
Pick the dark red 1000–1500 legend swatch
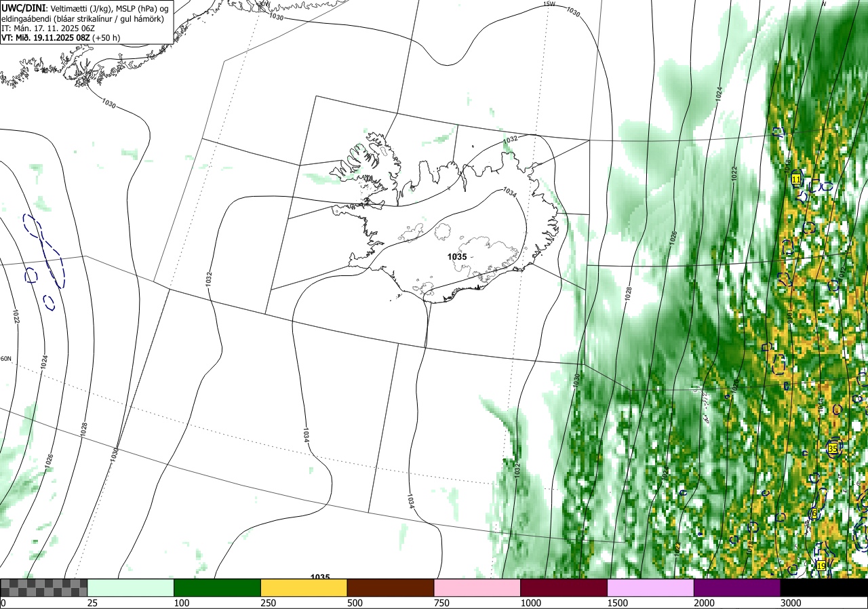pyautogui.click(x=564, y=587)
